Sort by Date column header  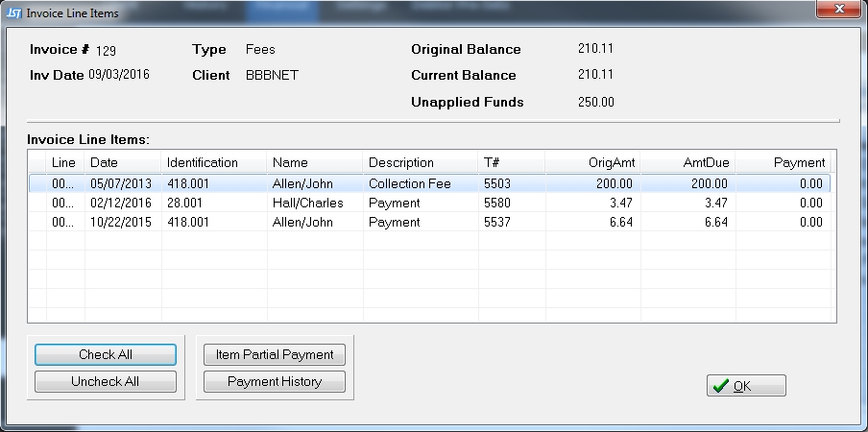click(x=123, y=162)
